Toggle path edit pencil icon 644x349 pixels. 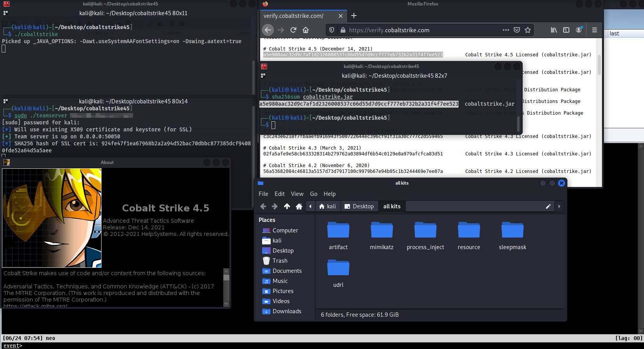point(548,206)
